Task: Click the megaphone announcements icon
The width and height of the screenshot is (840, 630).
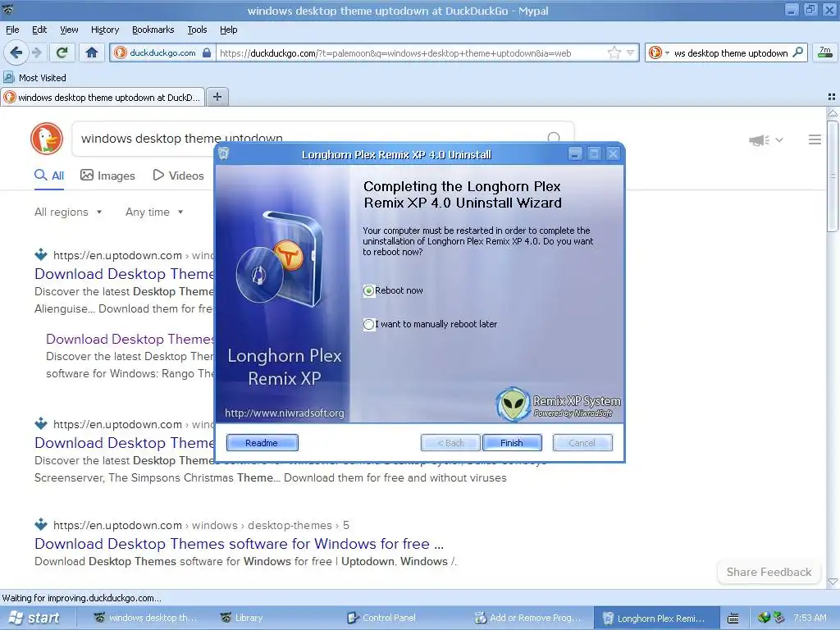Action: (759, 140)
